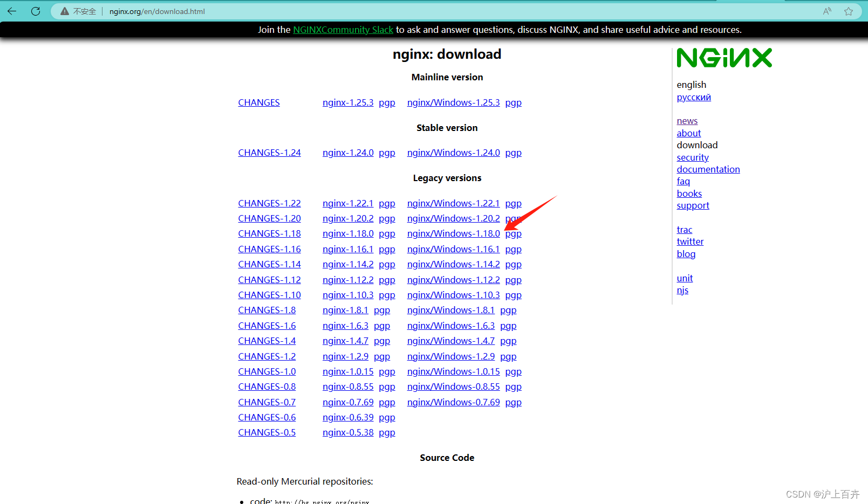868x504 pixels.
Task: Open the trac link
Action: 685,230
